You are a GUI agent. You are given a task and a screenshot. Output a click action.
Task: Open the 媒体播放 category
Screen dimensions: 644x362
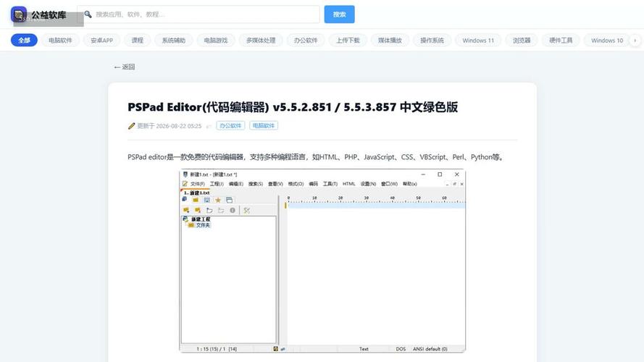click(390, 41)
